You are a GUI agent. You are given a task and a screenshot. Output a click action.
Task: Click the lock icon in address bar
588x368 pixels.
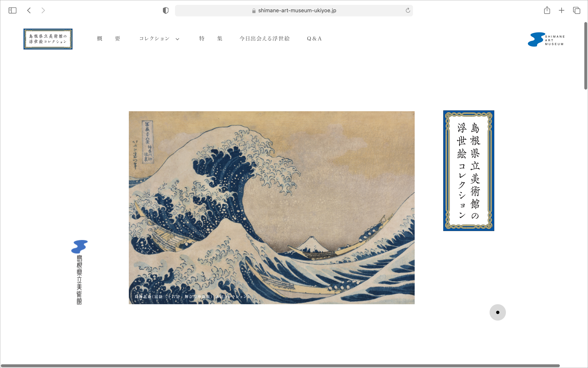254,11
